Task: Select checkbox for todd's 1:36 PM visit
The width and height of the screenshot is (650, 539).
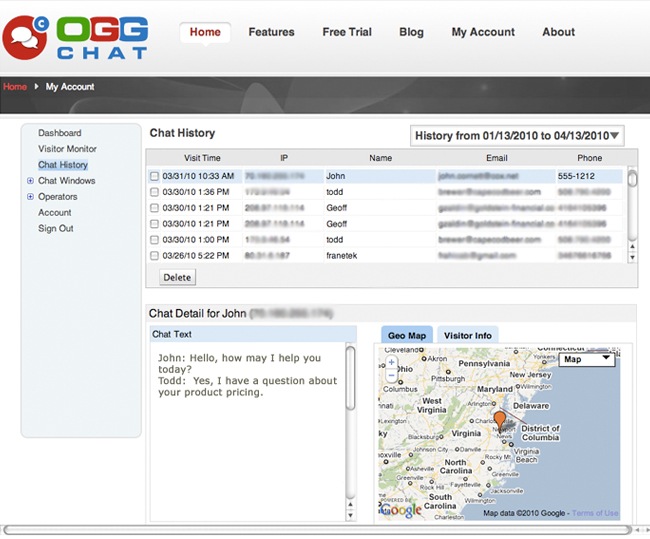Action: tap(154, 192)
